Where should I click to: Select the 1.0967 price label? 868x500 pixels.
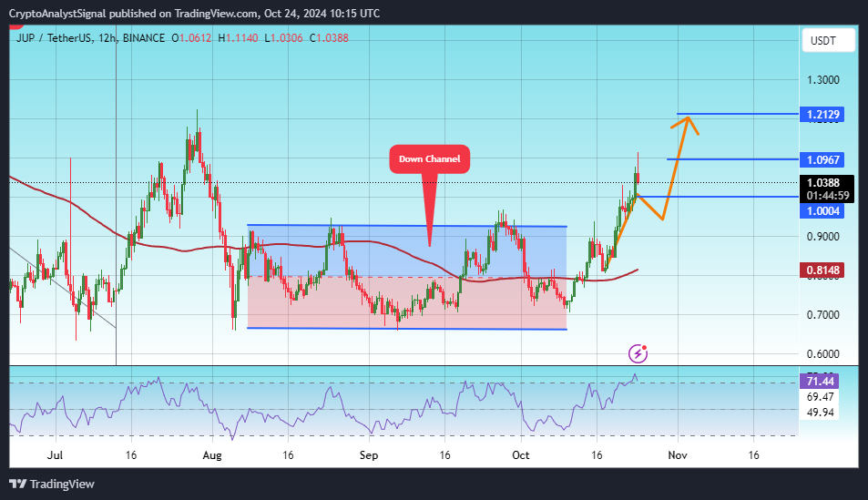tap(822, 160)
